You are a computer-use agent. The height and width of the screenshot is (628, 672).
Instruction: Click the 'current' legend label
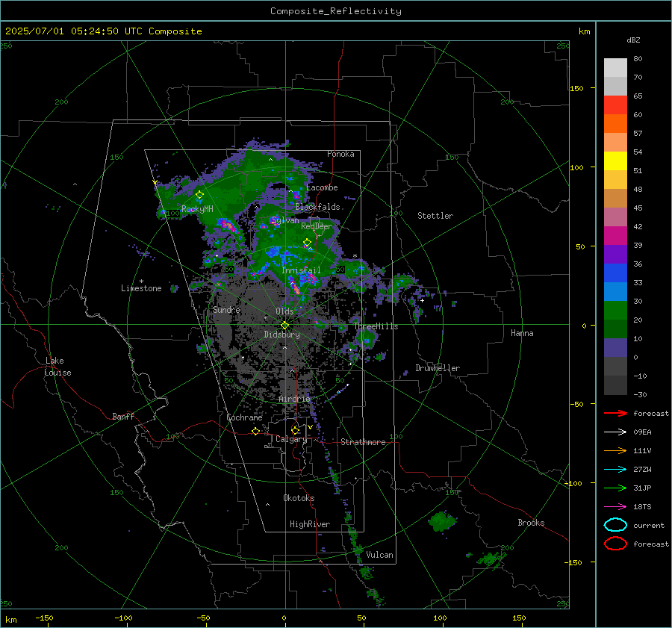coord(649,526)
